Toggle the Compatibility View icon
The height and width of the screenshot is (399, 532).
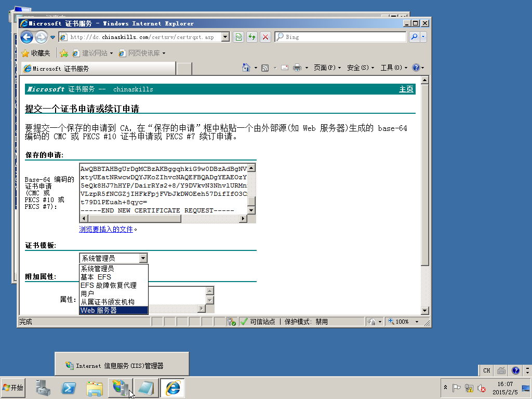[x=238, y=37]
